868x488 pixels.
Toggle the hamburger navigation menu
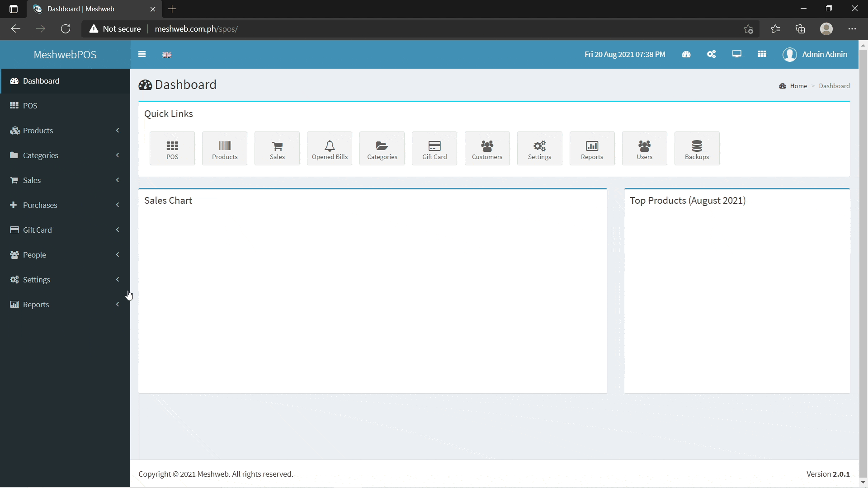142,54
